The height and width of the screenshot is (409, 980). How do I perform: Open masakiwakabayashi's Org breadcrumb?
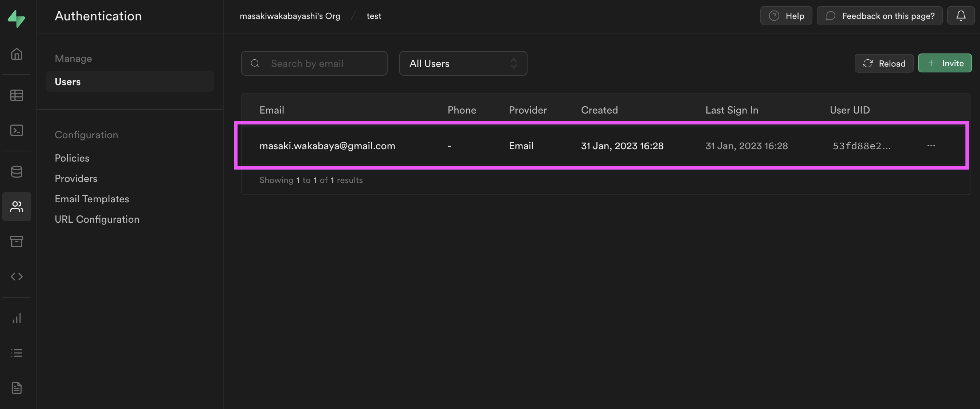290,16
